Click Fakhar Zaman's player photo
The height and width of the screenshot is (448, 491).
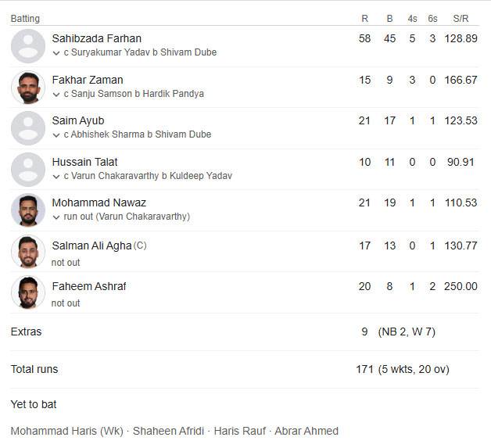click(28, 88)
